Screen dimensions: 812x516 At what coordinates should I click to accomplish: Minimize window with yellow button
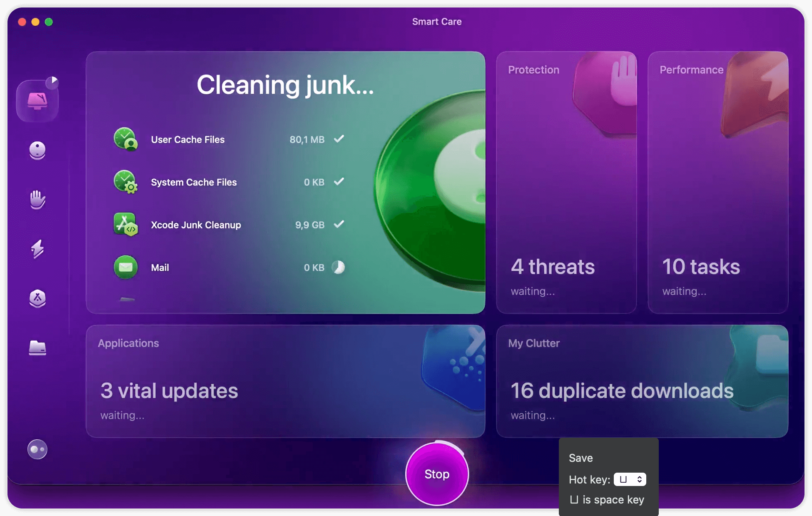coord(35,22)
